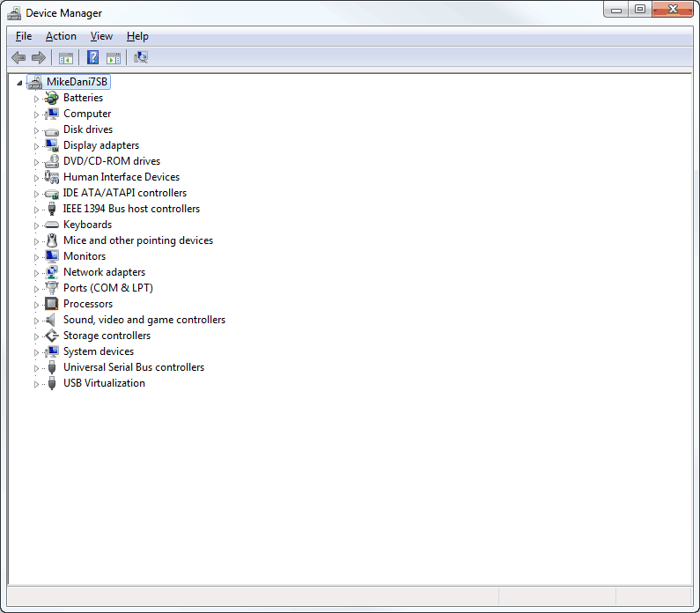Expand the Processors node

(37, 305)
